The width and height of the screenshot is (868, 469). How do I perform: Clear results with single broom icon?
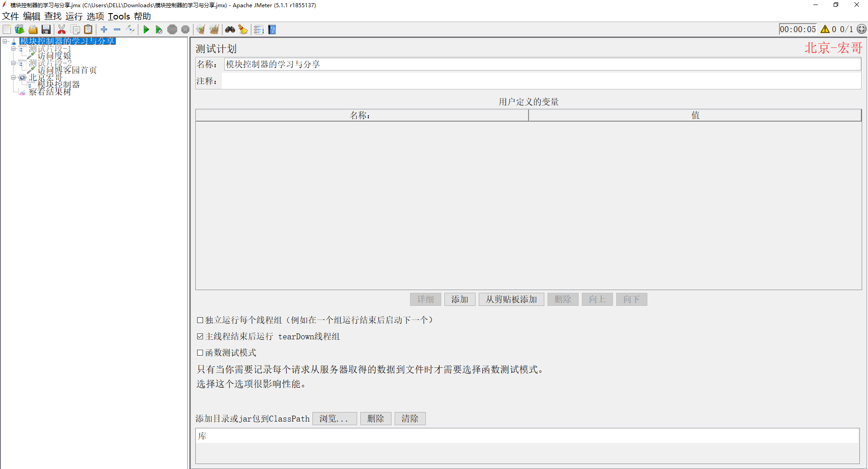click(x=201, y=29)
